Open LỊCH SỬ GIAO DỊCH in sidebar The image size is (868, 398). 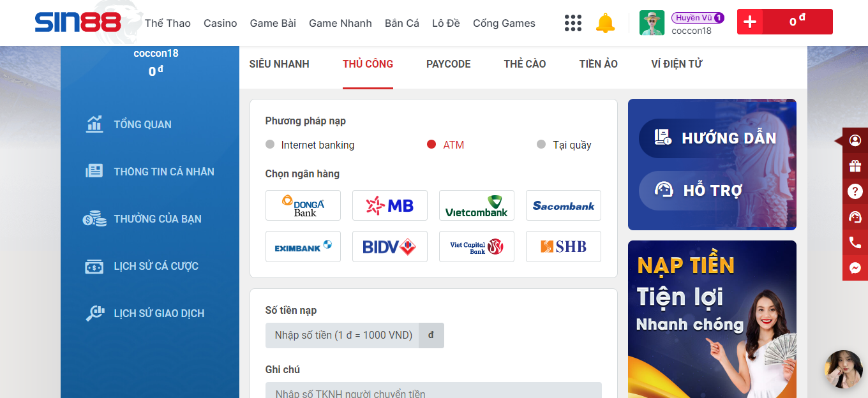click(x=158, y=313)
